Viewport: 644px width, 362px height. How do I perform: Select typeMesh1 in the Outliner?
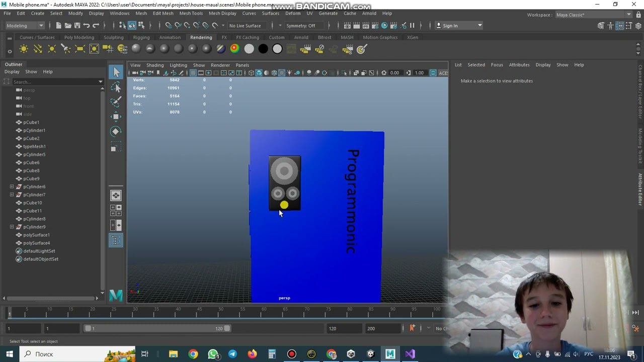34,146
